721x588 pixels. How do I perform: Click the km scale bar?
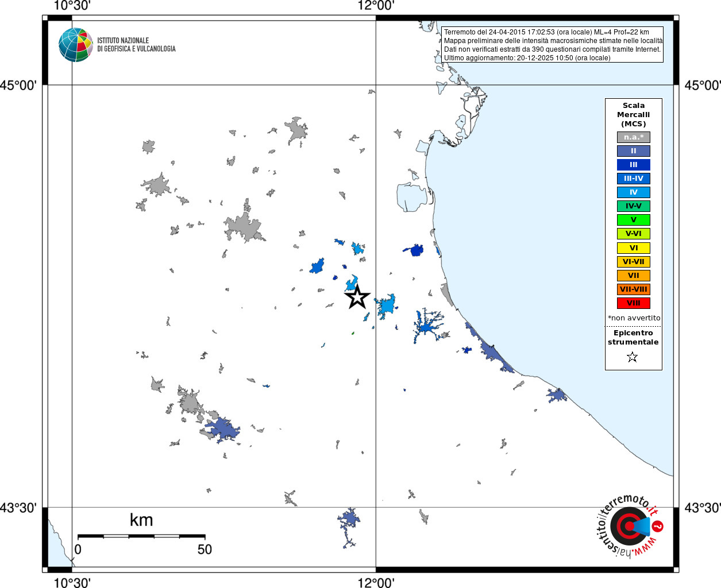pos(141,536)
